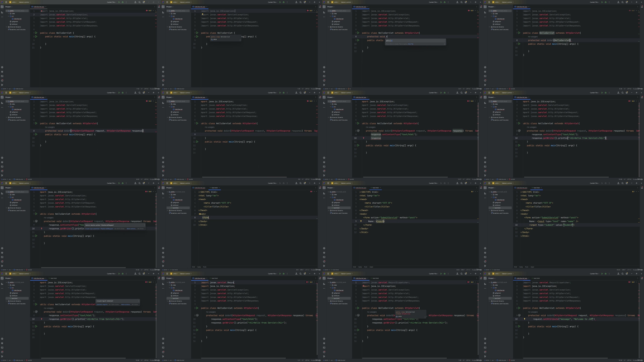The image size is (644, 362).
Task: Open the three-dot menu in the 'Unused import statement' popup
Action: [x=139, y=301]
